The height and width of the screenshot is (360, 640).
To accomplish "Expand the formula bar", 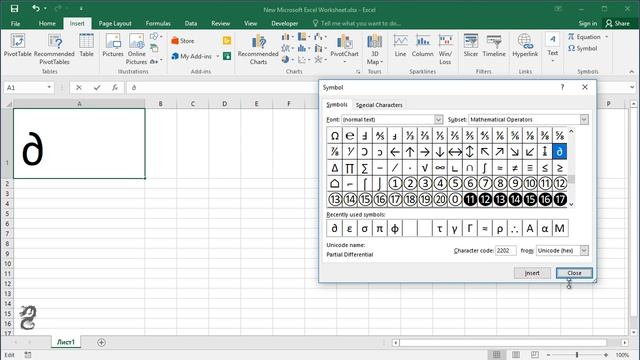I will click(x=632, y=87).
